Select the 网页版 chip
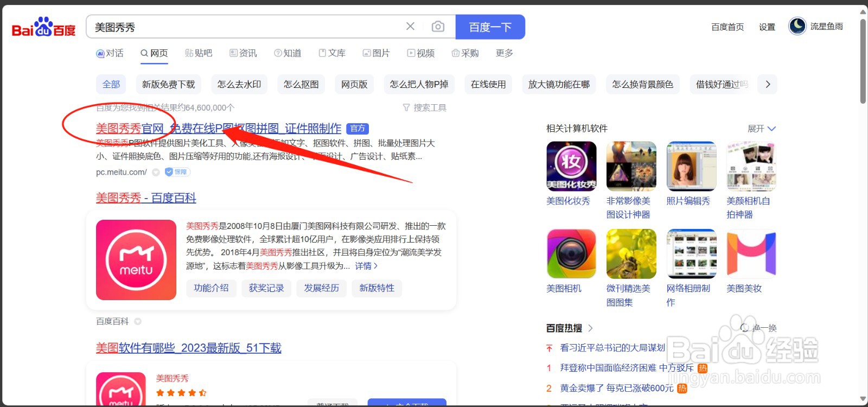The width and height of the screenshot is (868, 407). (354, 84)
